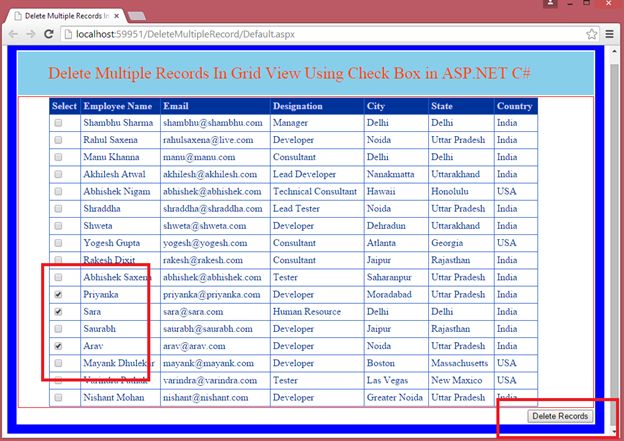
Task: Click the Georgia state cell
Action: [x=461, y=243]
